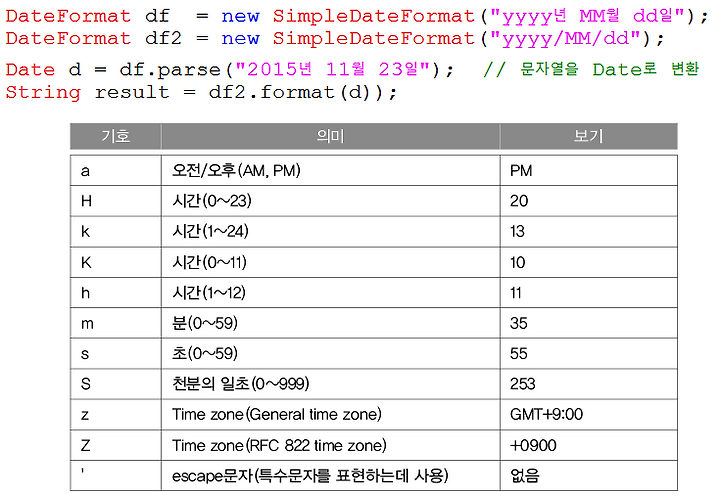Click the '분(0~59)' cell
720x497 pixels.
click(x=331, y=323)
